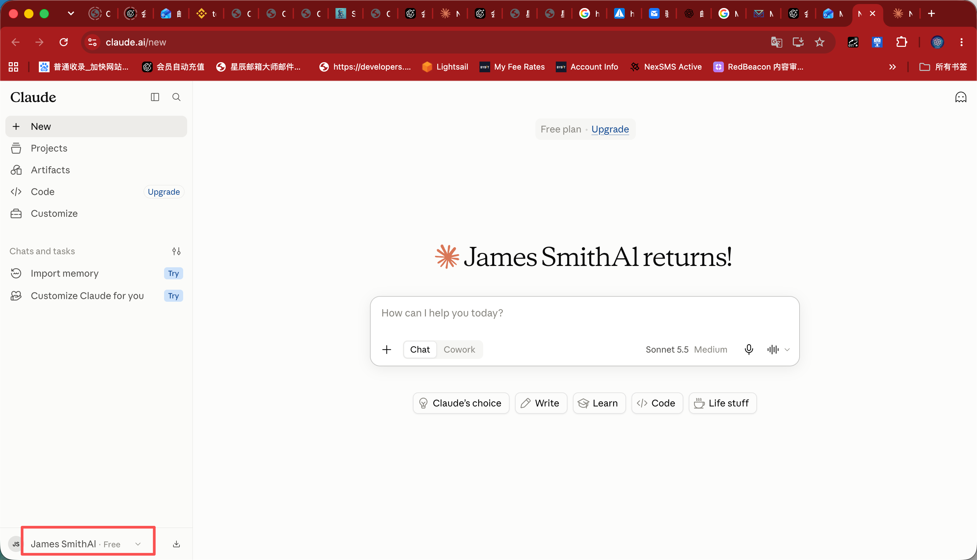
Task: Choose the Claude's choice suggestion chip
Action: tap(461, 403)
